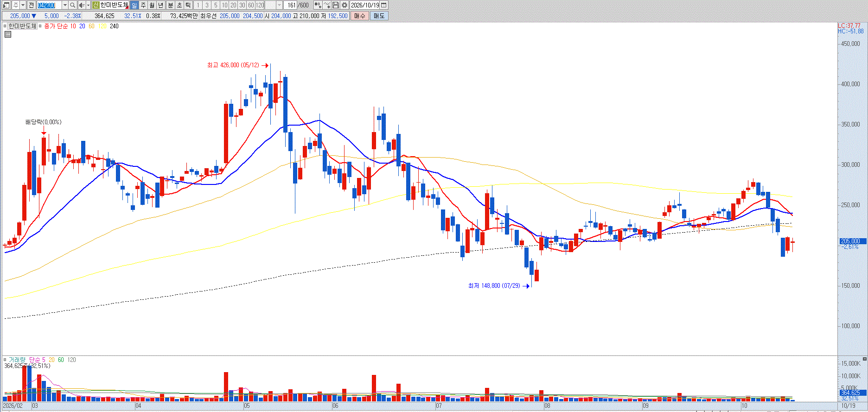Click the date field 2026/10/19
The height and width of the screenshot is (412, 868).
point(365,5)
